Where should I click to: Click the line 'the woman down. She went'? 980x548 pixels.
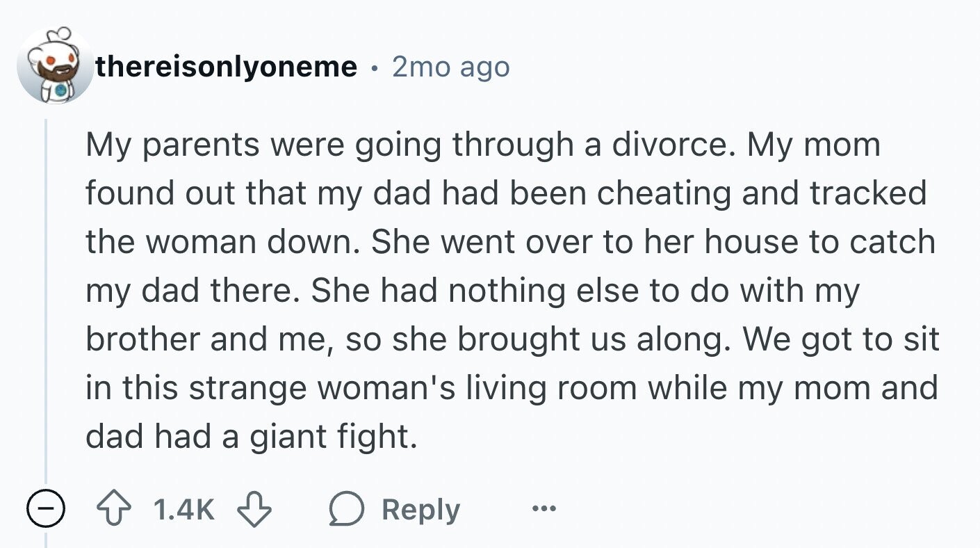[510, 242]
